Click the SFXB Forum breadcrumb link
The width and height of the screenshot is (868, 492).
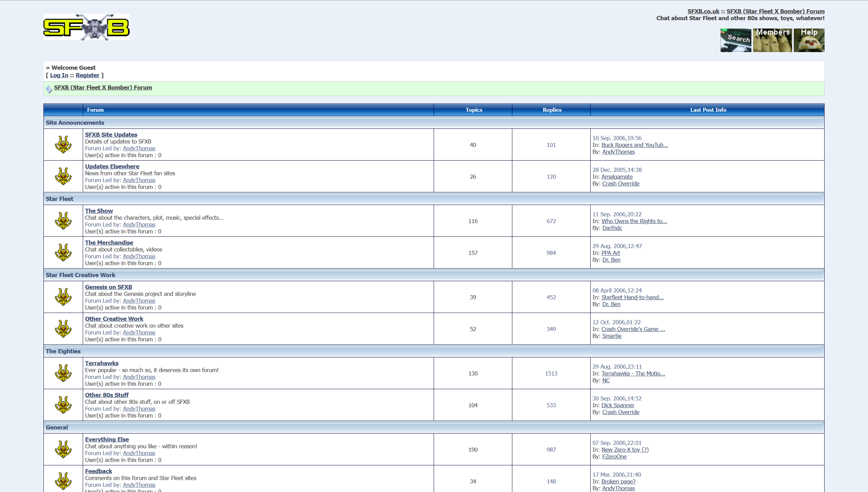103,87
